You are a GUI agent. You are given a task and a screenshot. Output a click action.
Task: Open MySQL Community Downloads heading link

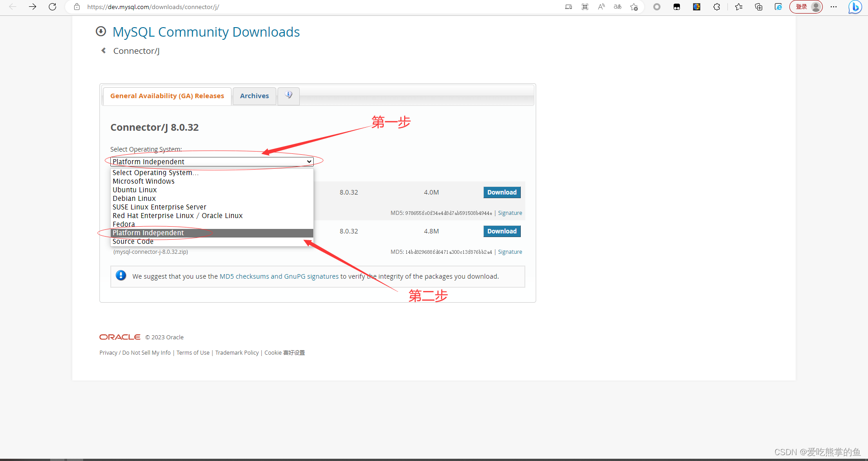click(x=206, y=32)
